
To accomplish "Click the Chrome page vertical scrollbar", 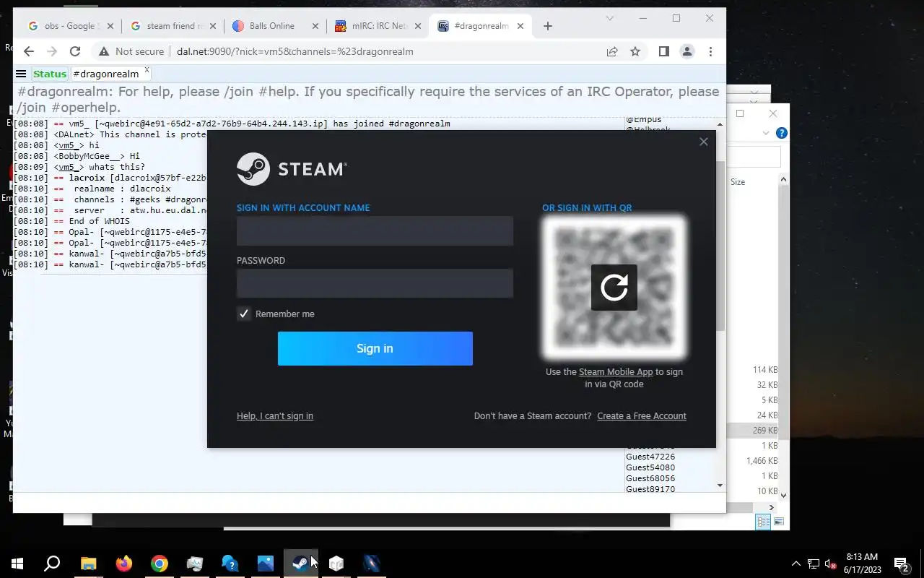I will [x=722, y=246].
